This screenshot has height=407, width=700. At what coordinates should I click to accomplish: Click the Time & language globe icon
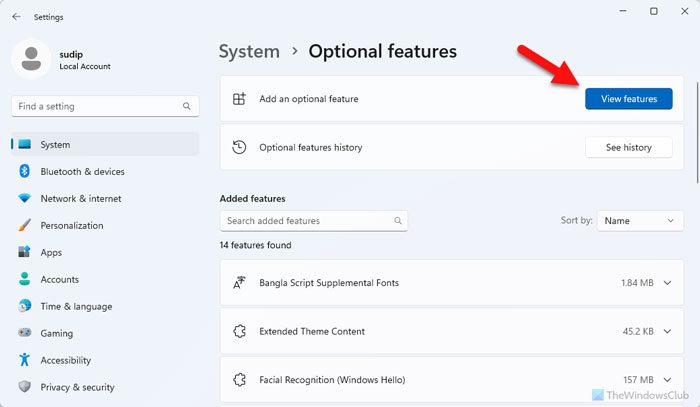coord(25,306)
